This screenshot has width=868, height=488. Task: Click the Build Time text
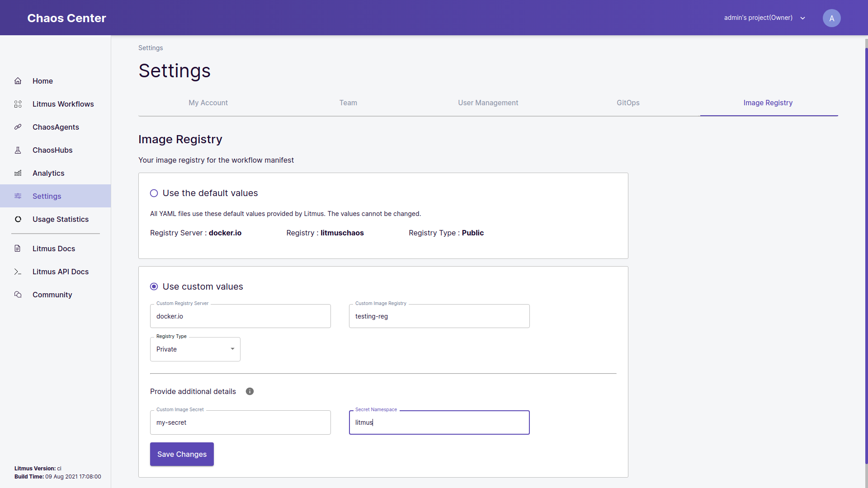[58, 477]
